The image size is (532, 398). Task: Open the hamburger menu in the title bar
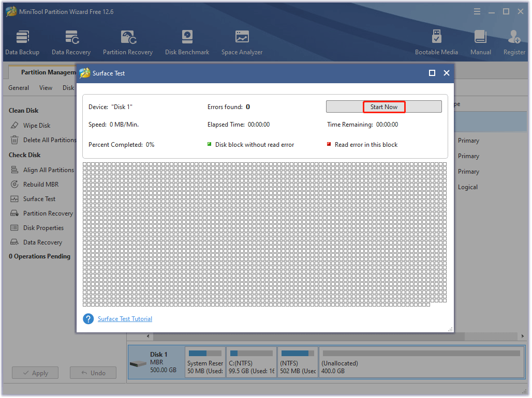point(477,11)
